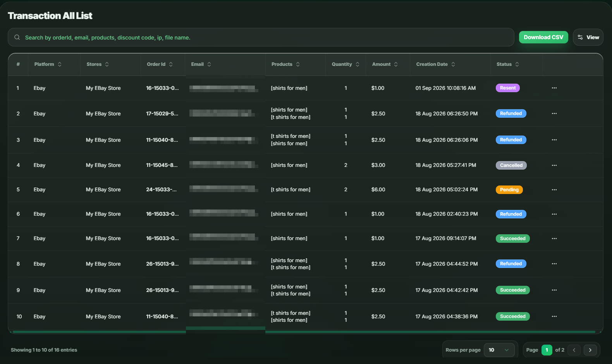The height and width of the screenshot is (364, 612).
Task: Click Showing 1 to 10 of 16 entries
Action: coord(44,350)
